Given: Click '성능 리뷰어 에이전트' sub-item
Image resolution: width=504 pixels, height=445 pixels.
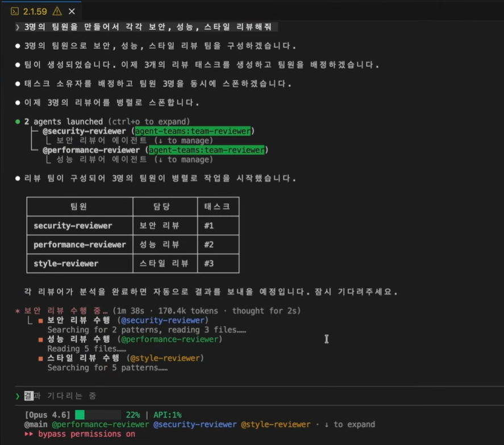Looking at the screenshot, I should pyautogui.click(x=102, y=160).
